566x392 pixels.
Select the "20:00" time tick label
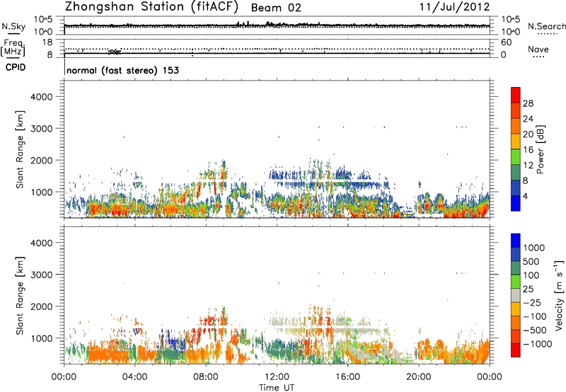pos(419,377)
